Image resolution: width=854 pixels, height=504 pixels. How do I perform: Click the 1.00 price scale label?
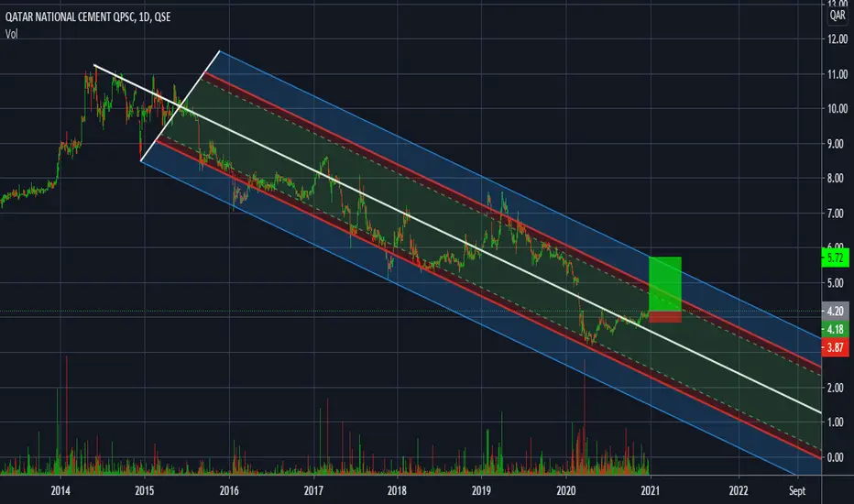838,422
